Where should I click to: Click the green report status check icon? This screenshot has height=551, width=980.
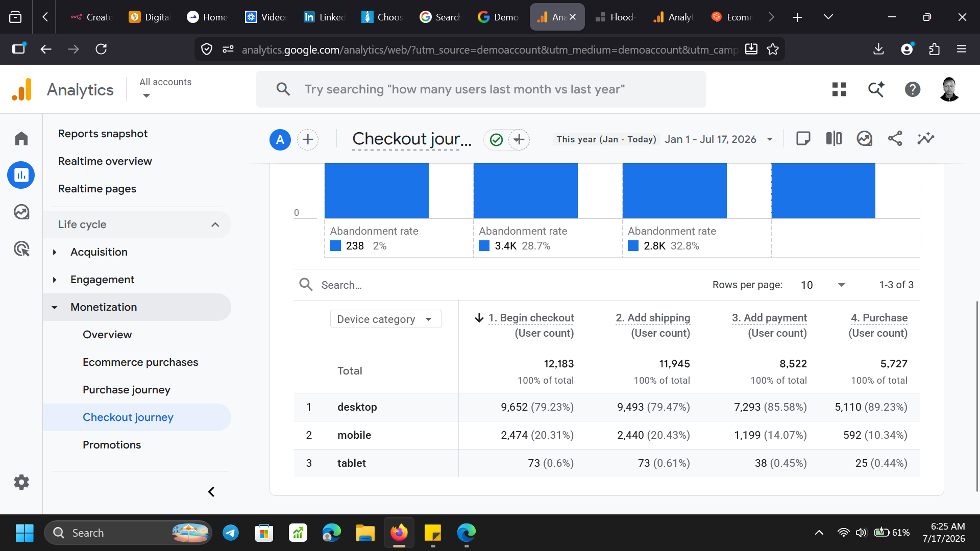pyautogui.click(x=496, y=139)
